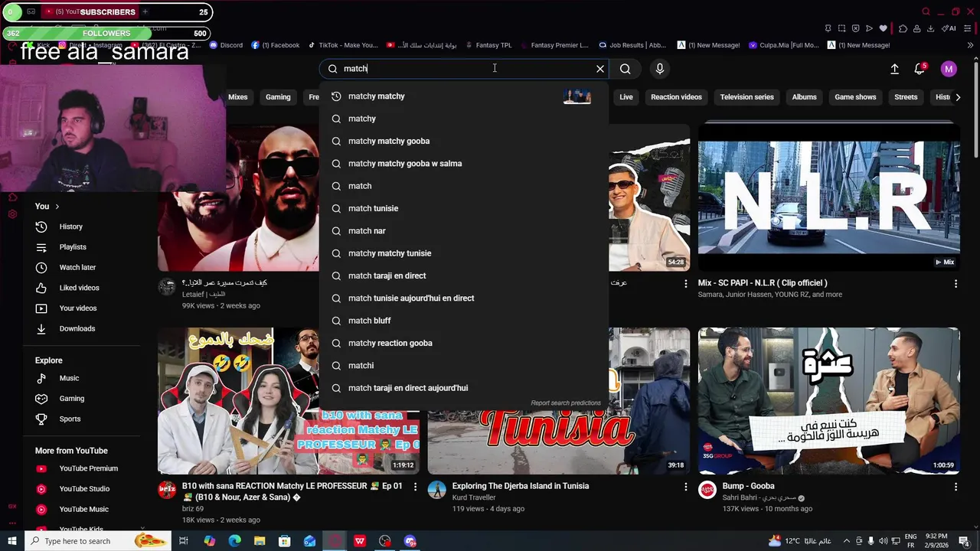Open the Create upload icon in YouTube header
Screen dimensions: 980x551
(x=894, y=69)
